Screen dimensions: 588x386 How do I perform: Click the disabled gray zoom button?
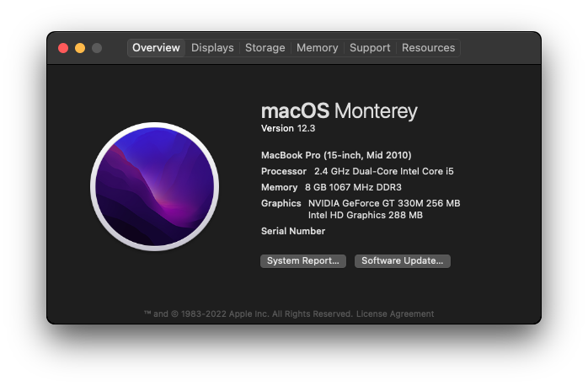[97, 48]
